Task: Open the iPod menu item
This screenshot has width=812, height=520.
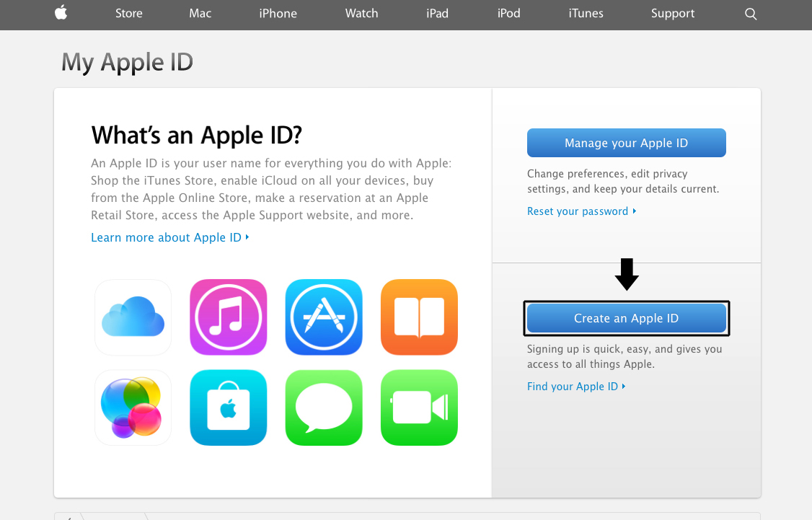Action: coord(508,14)
